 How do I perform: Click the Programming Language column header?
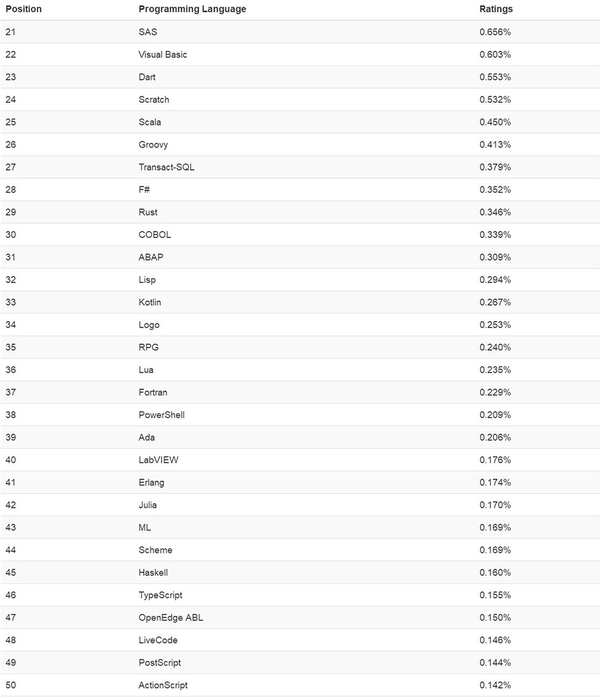tap(192, 9)
